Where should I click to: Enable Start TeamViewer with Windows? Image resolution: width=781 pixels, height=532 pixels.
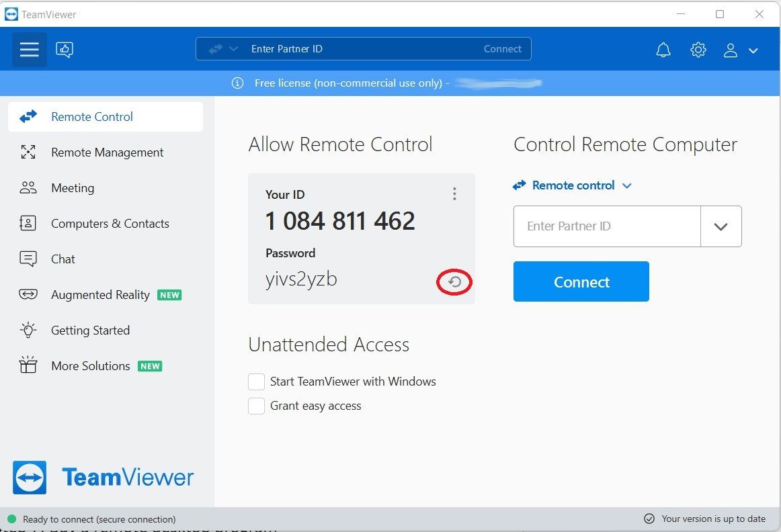pos(256,381)
